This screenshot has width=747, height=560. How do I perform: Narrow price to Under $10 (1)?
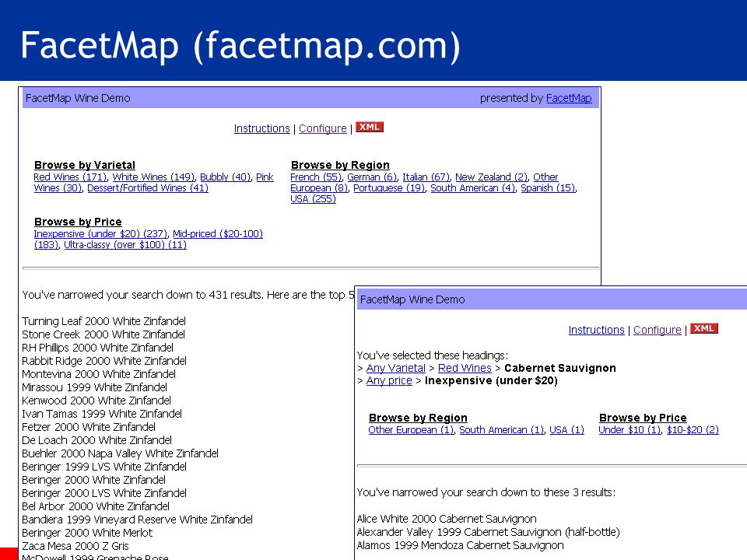[x=630, y=429]
